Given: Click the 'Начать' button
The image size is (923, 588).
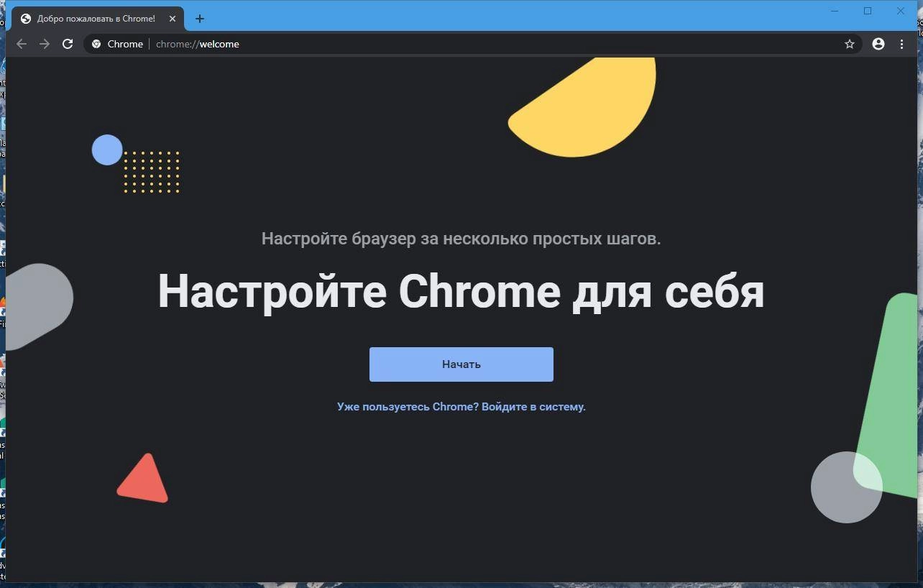Looking at the screenshot, I should pos(461,364).
